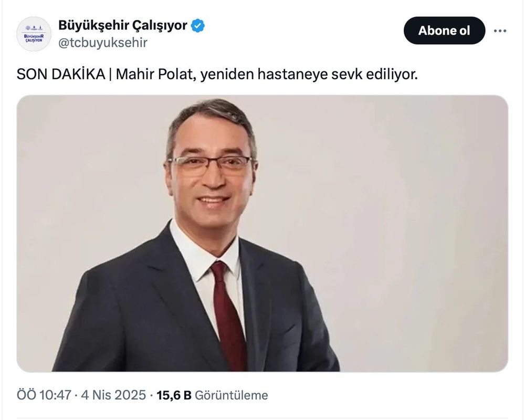Select the SON DAKİKA text
Viewport: 525px width, 420px height.
tap(61, 75)
